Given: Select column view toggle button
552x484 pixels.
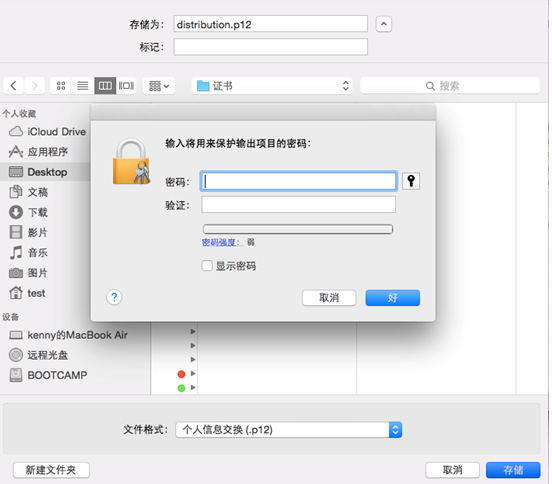Looking at the screenshot, I should pyautogui.click(x=105, y=86).
